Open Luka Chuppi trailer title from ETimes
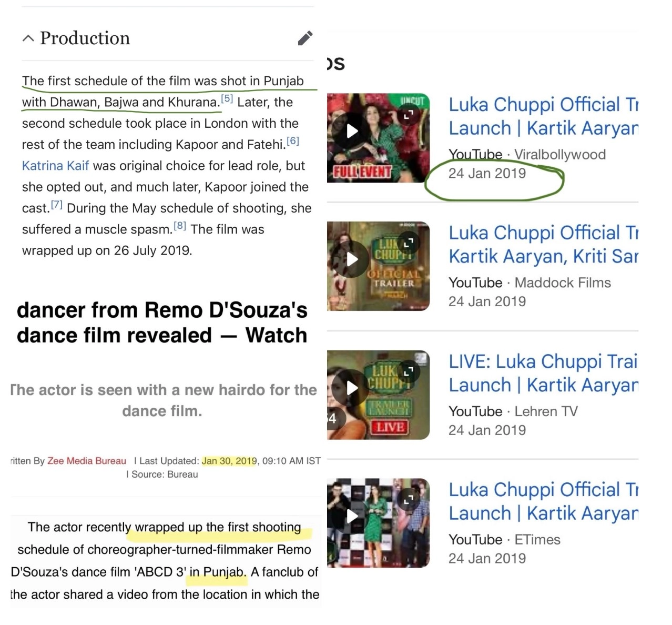This screenshot has height=625, width=672. click(x=543, y=501)
